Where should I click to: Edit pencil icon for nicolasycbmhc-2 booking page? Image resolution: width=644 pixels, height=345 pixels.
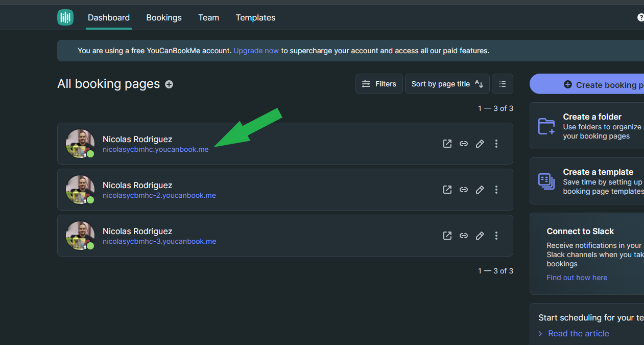point(480,190)
